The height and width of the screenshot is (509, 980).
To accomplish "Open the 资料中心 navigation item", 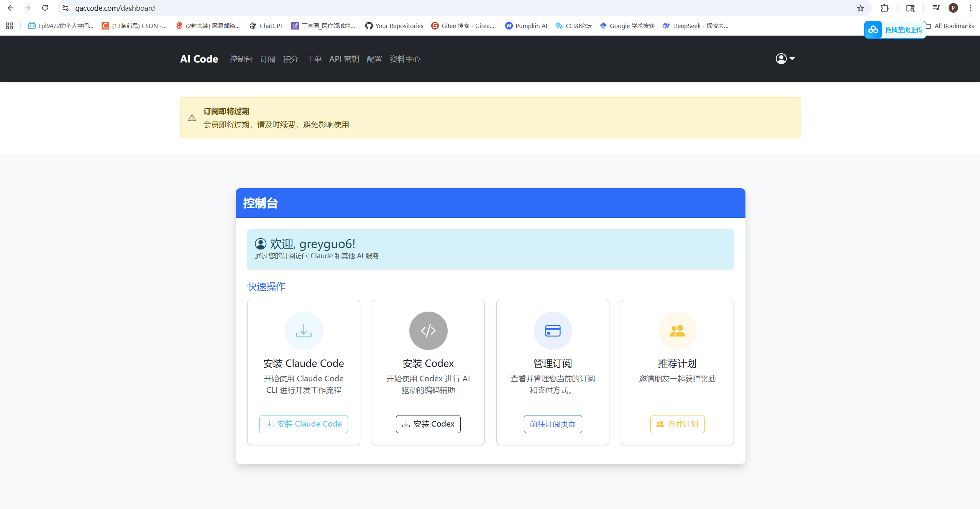I will 405,59.
